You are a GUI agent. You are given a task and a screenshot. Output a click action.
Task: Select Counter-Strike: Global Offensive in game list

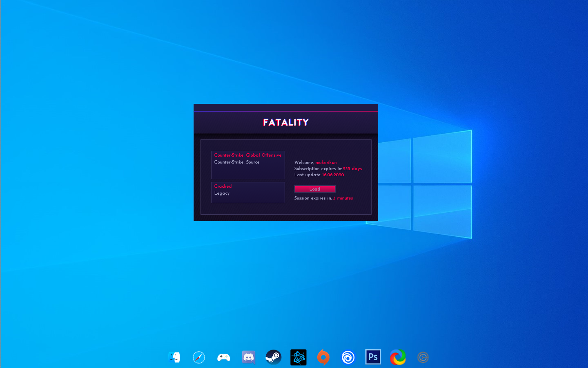pyautogui.click(x=248, y=155)
